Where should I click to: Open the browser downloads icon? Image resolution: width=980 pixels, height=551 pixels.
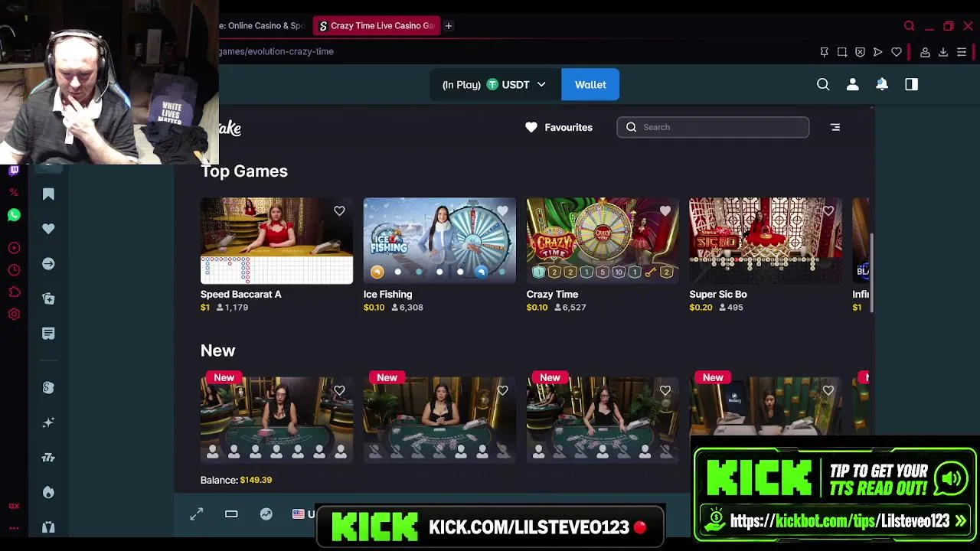[x=943, y=52]
